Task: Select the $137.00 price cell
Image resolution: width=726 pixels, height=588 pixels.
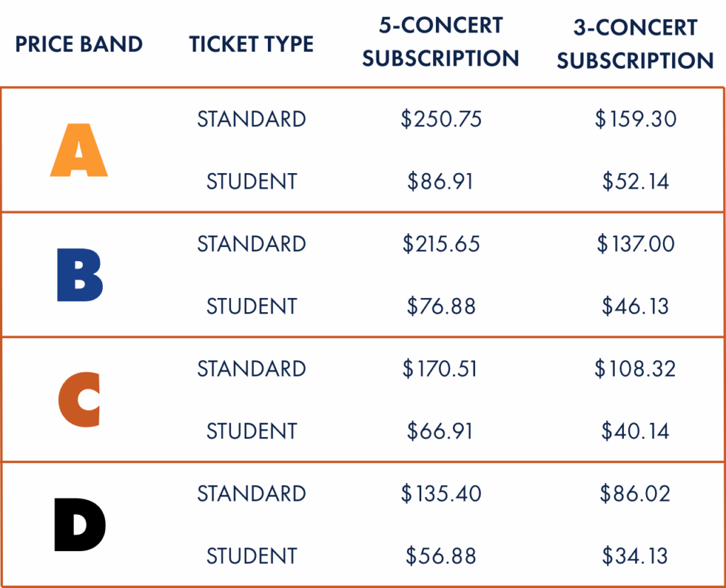Action: tap(635, 244)
